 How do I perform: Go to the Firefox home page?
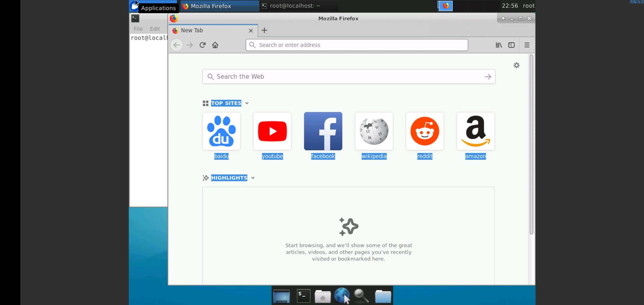pos(215,45)
